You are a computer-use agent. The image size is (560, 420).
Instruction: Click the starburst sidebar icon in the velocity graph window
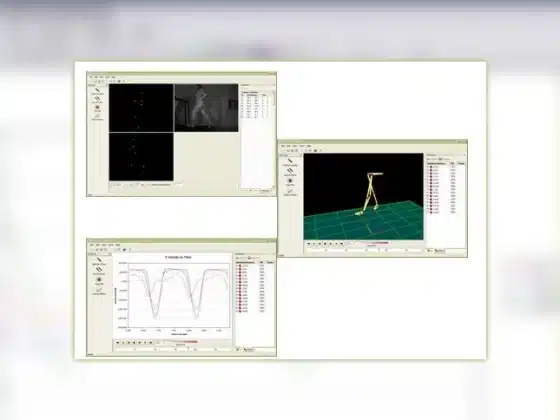coord(99,280)
